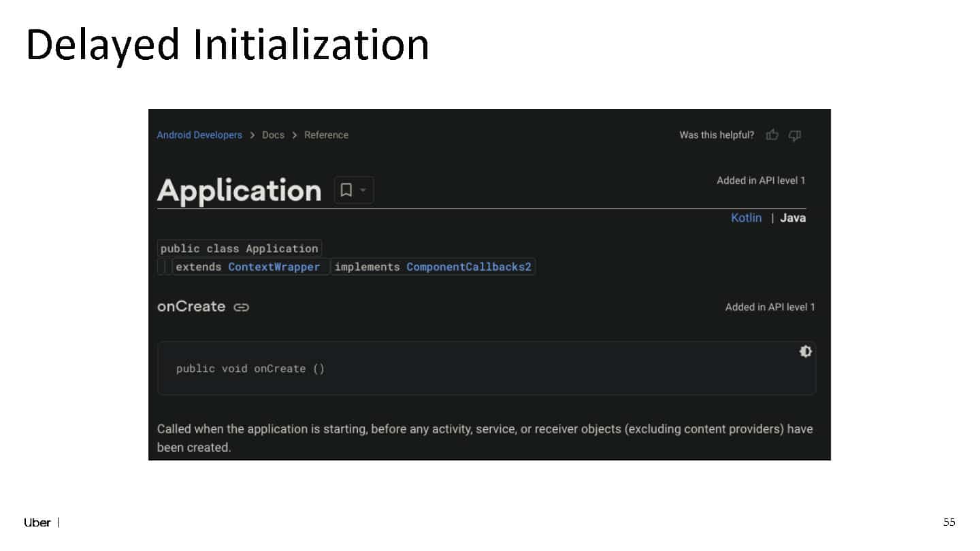The width and height of the screenshot is (980, 551).
Task: Open the Android Developers breadcrumb link
Action: pyautogui.click(x=199, y=135)
